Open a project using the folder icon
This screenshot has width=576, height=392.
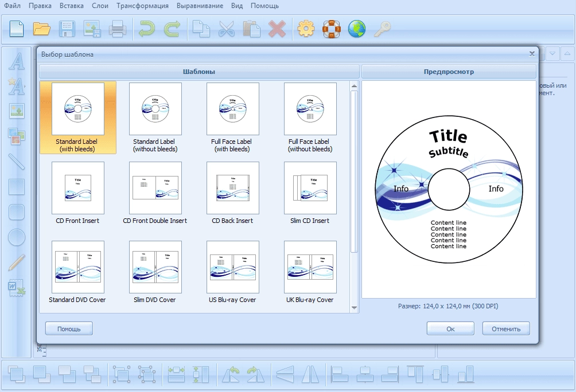pyautogui.click(x=41, y=29)
